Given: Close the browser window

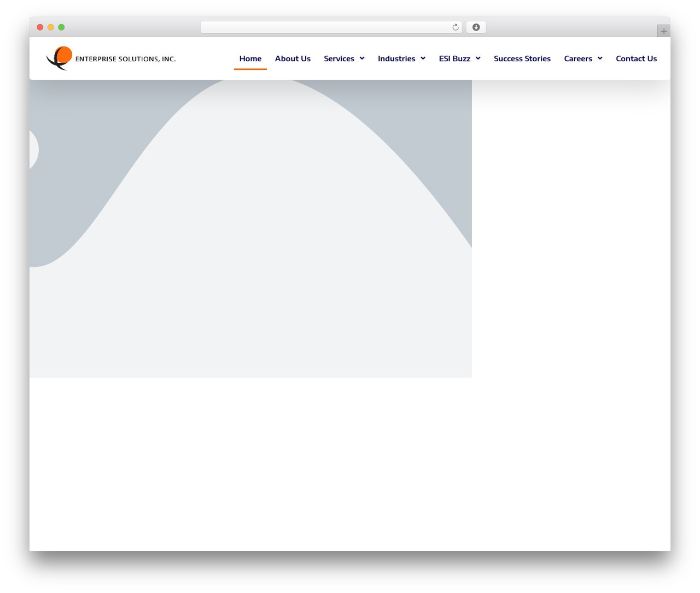Looking at the screenshot, I should coord(40,27).
